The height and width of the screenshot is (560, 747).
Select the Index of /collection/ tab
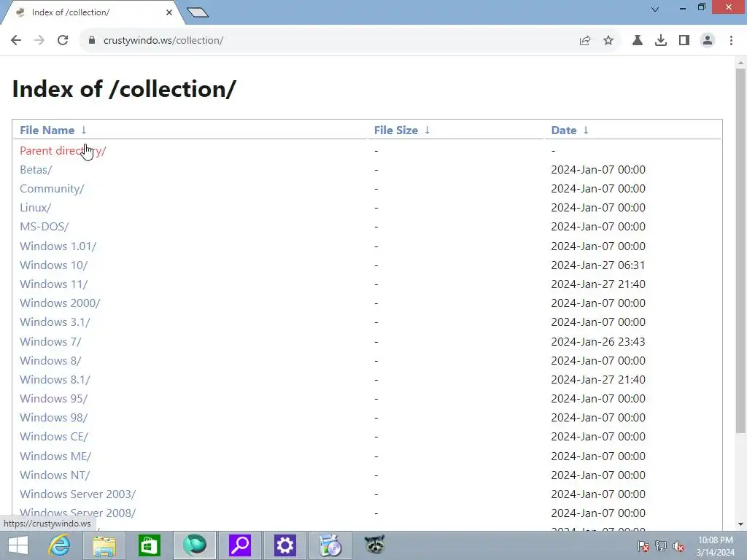(90, 12)
